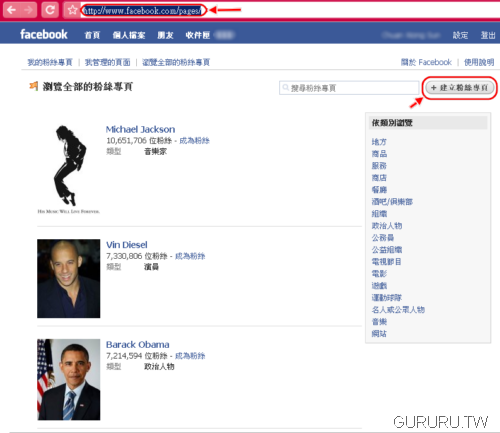Browse the 名人或公眾人物 category
This screenshot has width=500, height=433.
pos(398,310)
